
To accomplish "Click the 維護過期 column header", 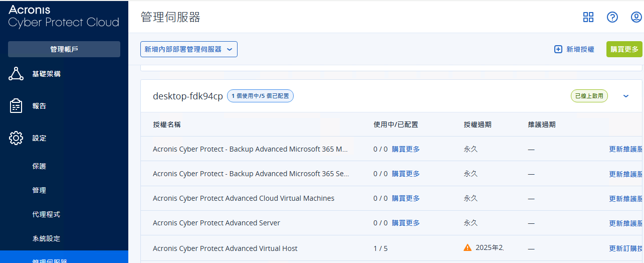I will [x=542, y=124].
